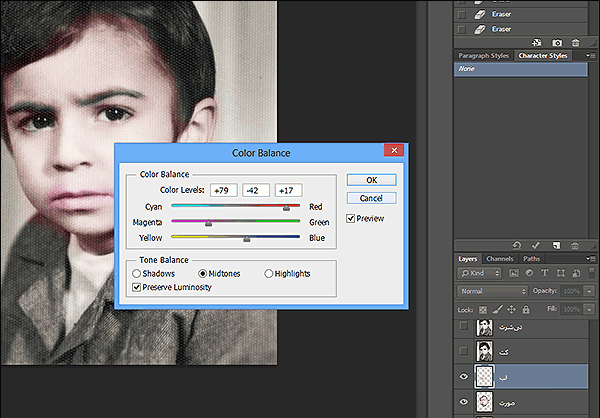
Task: Close the Color Balance dialog with red X
Action: 394,150
